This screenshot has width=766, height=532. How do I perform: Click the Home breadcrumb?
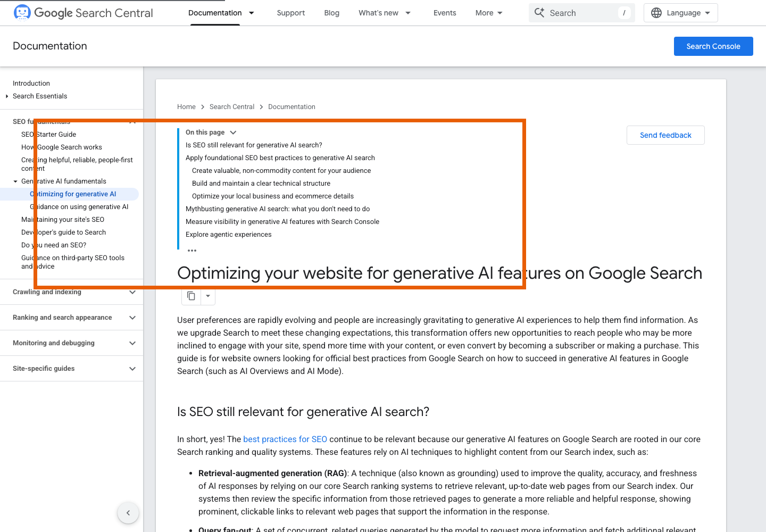coord(186,107)
